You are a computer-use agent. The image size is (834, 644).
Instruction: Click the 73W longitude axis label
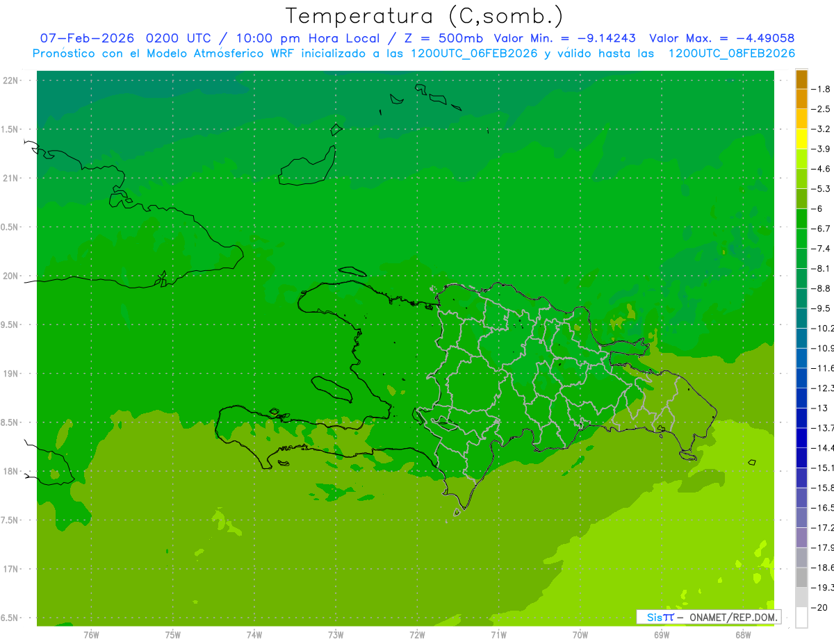pyautogui.click(x=336, y=635)
